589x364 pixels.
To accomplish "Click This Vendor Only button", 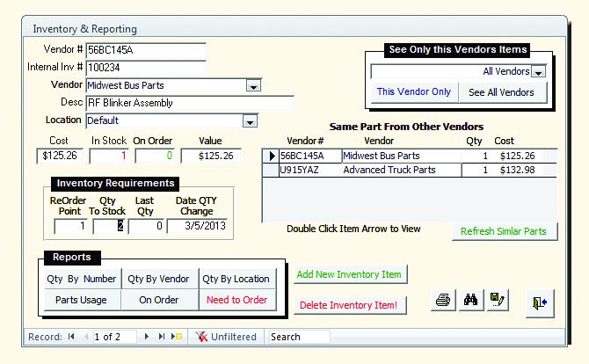I will click(413, 92).
